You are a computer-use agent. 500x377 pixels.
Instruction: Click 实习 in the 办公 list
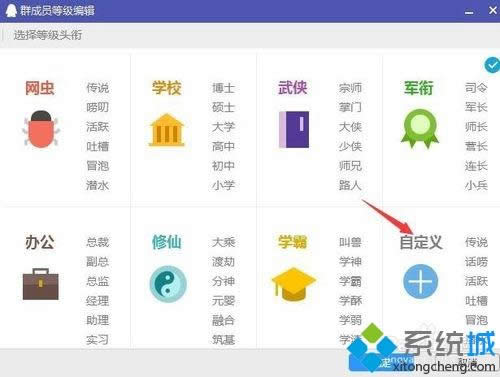(x=97, y=340)
